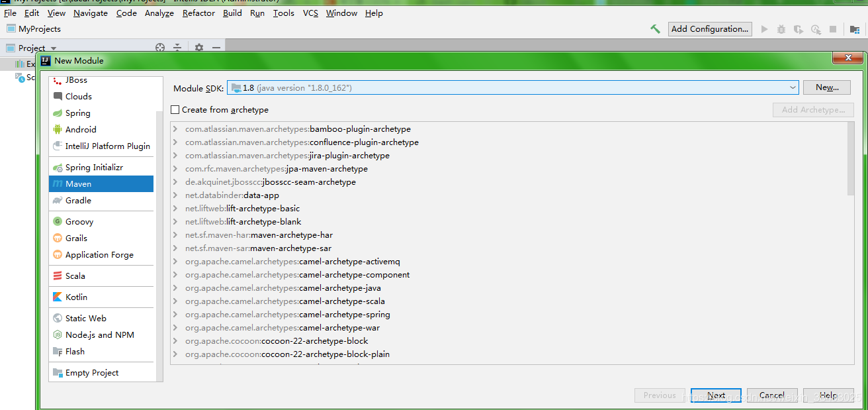Select camel-archetype-scala row
The width and height of the screenshot is (868, 410).
(x=509, y=301)
